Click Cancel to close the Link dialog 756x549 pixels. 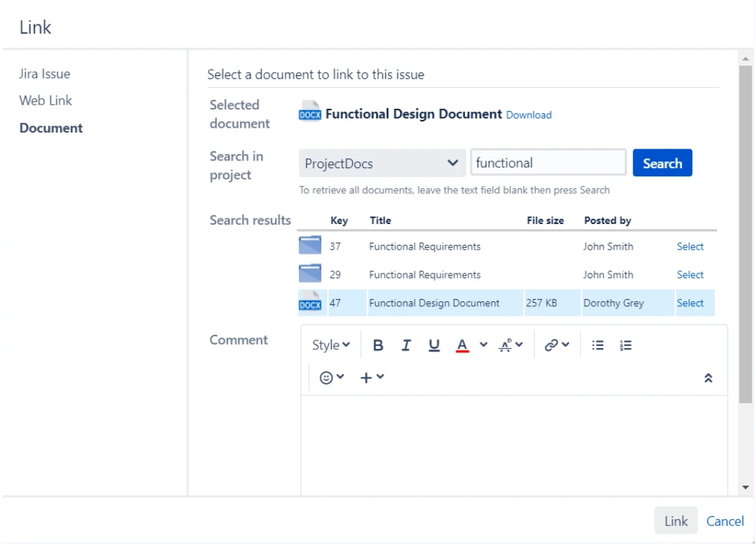[725, 521]
